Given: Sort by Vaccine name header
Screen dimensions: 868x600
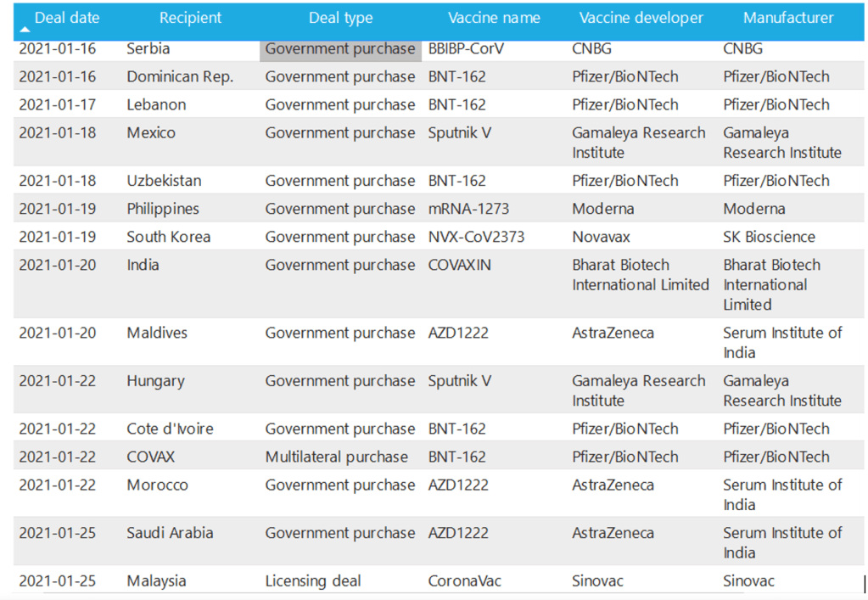Looking at the screenshot, I should (x=494, y=18).
